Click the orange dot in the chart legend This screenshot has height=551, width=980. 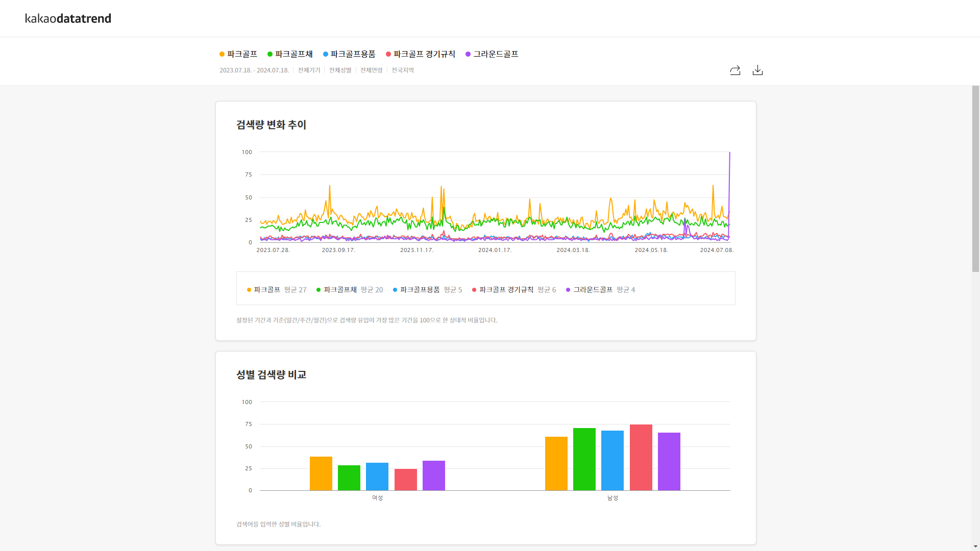click(249, 289)
